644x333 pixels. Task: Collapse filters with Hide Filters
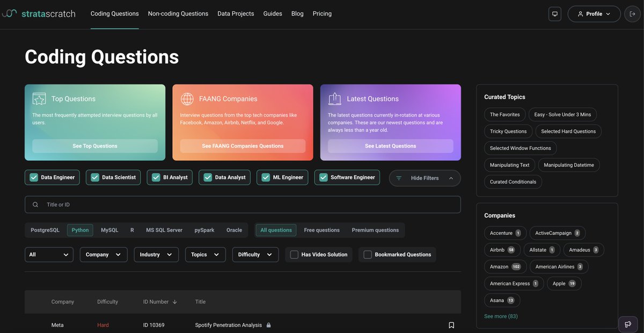(x=425, y=178)
